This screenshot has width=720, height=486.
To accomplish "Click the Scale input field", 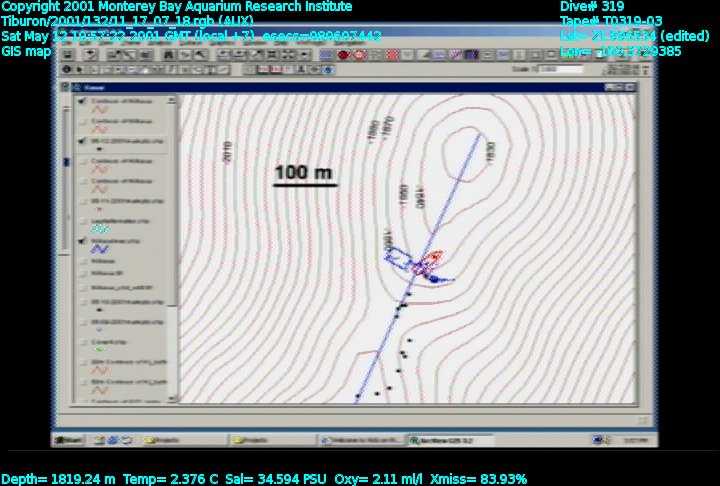I will coord(560,69).
